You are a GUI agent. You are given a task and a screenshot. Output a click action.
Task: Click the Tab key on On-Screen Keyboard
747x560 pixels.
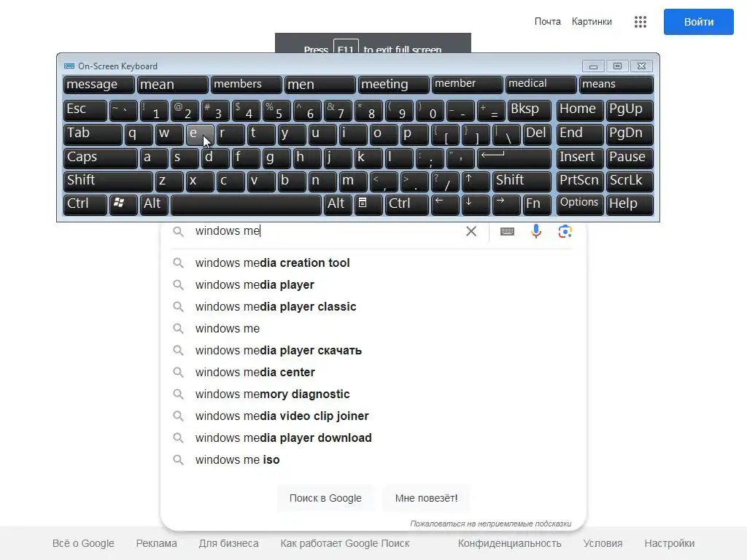click(93, 134)
